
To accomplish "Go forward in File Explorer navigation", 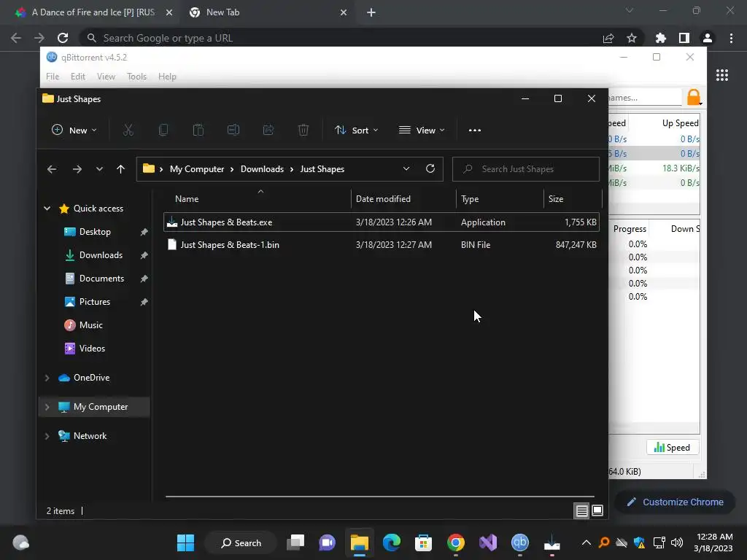I will [77, 169].
